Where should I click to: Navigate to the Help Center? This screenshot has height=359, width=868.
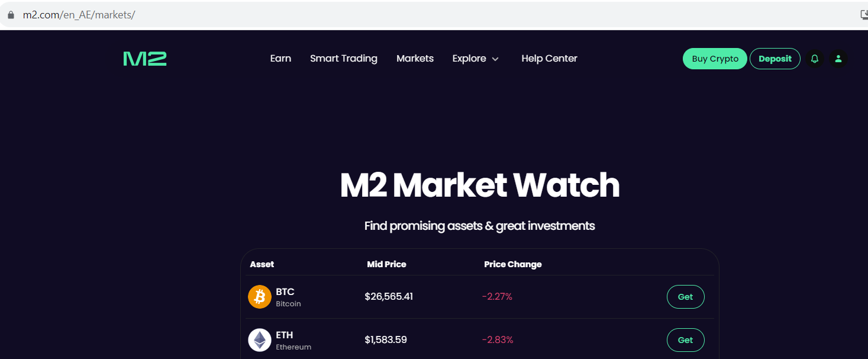point(549,58)
